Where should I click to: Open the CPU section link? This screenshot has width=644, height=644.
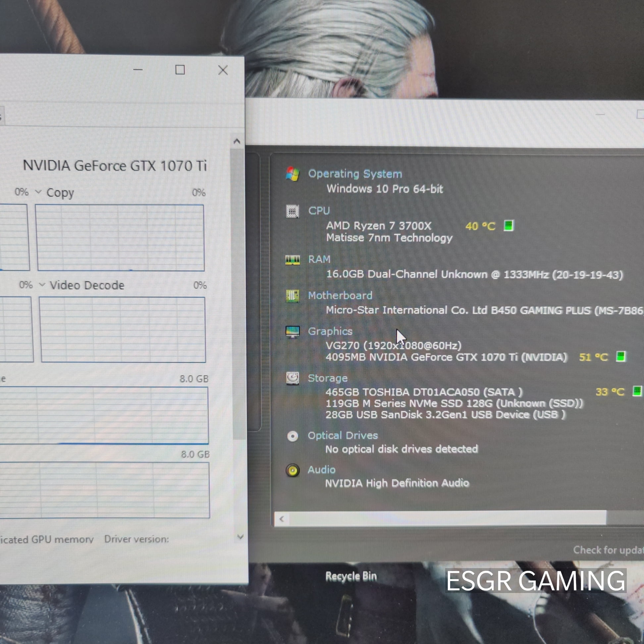click(319, 211)
